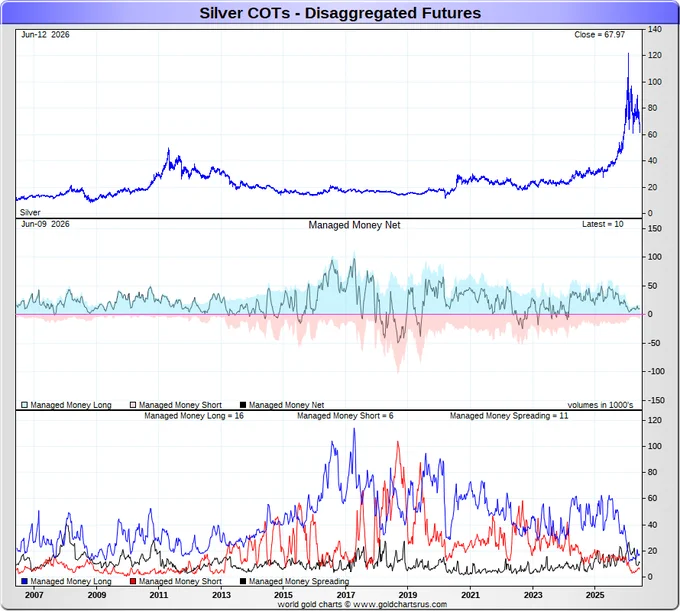
Task: Click the dark blue Managed Money Long swatch in bottom legend
Action: pyautogui.click(x=24, y=581)
